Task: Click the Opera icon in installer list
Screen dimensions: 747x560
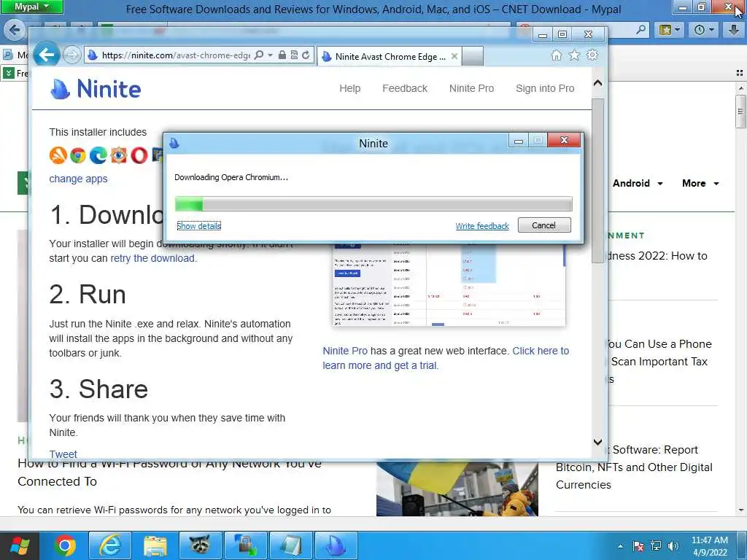Action: tap(139, 155)
